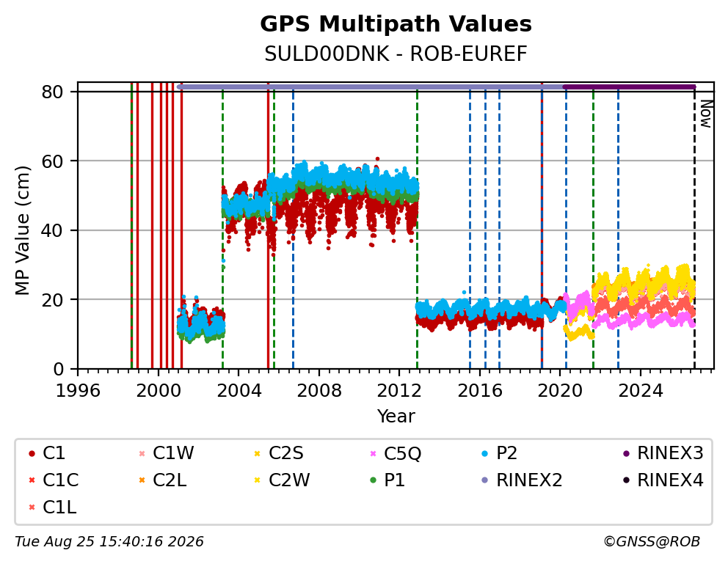The height and width of the screenshot is (564, 728).
Task: Click the 2012 tick label on Year axis
Action: click(x=399, y=390)
